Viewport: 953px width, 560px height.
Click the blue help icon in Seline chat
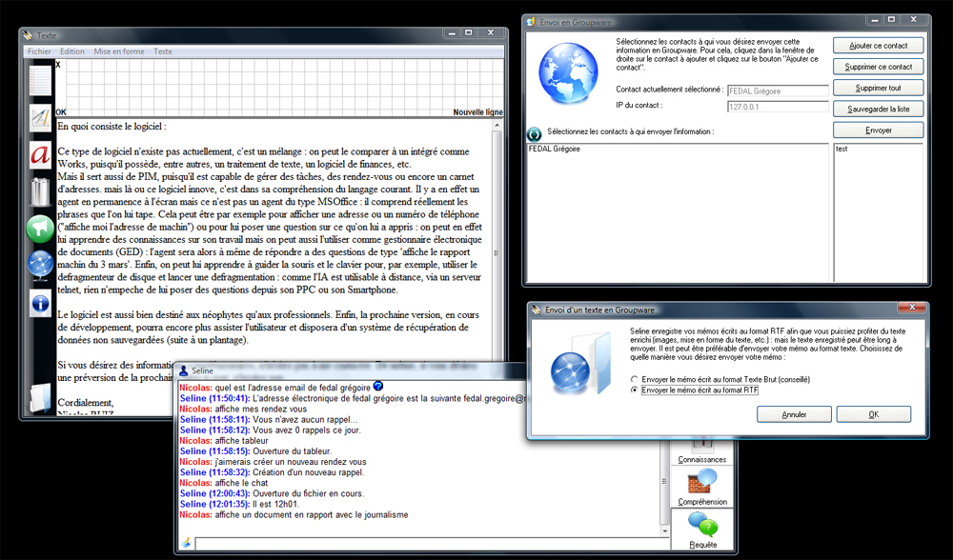click(x=378, y=386)
